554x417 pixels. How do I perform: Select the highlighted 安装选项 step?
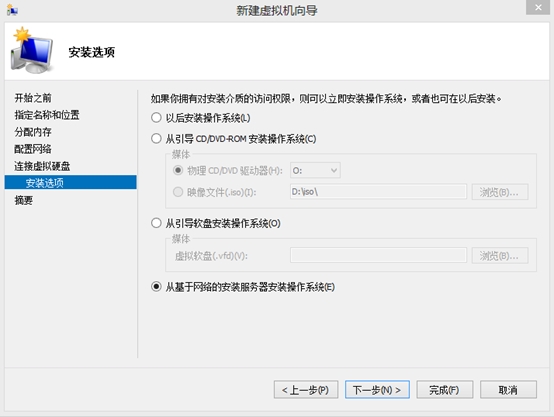click(x=70, y=182)
